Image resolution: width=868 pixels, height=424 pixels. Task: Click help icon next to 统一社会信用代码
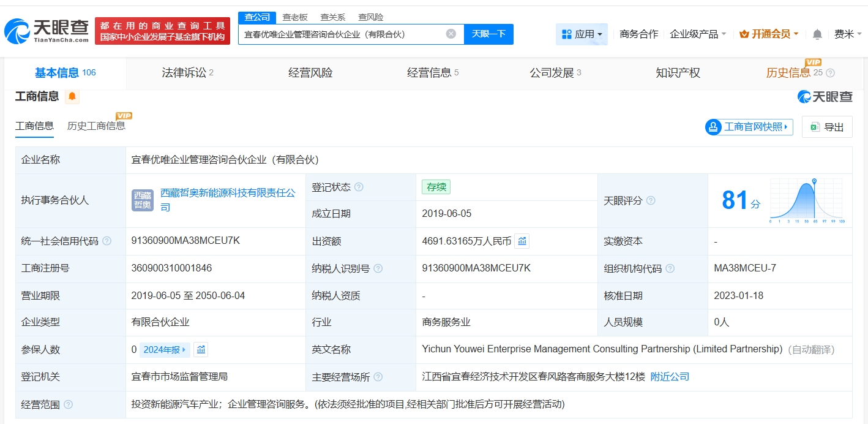[x=107, y=241]
